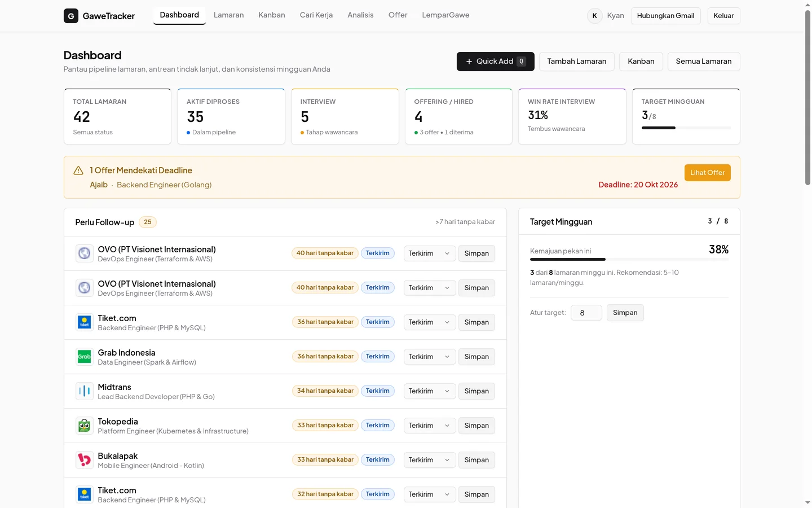Click Simpan in the Midtrans row
Image resolution: width=812 pixels, height=508 pixels.
(476, 391)
